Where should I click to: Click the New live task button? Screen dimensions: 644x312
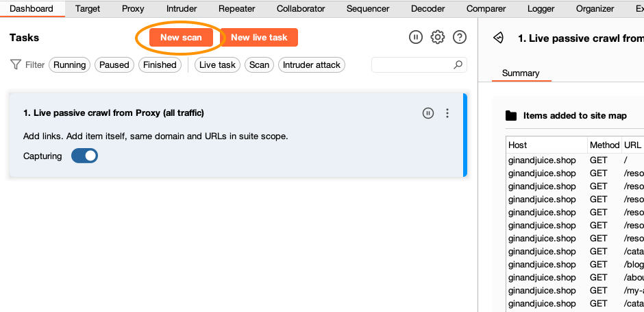tap(259, 38)
